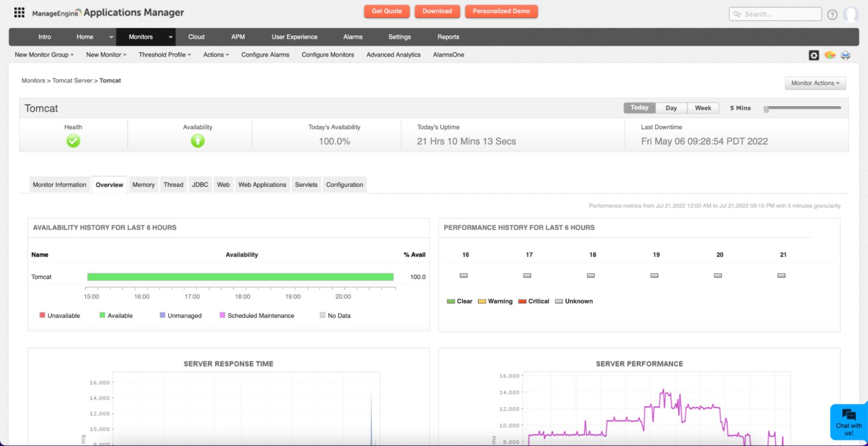Click the hour 17 performance status icon
Viewport: 868px width, 446px height.
coord(527,276)
